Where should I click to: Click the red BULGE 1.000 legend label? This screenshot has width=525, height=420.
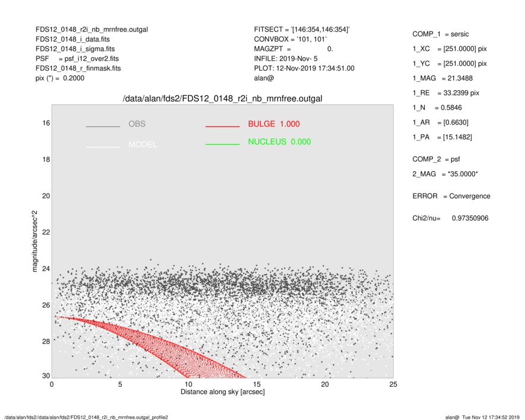[x=274, y=124]
